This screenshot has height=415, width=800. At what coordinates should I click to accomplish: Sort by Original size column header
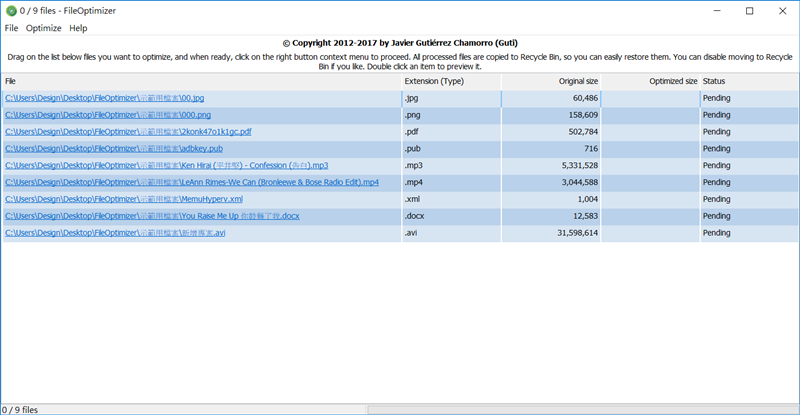(551, 81)
